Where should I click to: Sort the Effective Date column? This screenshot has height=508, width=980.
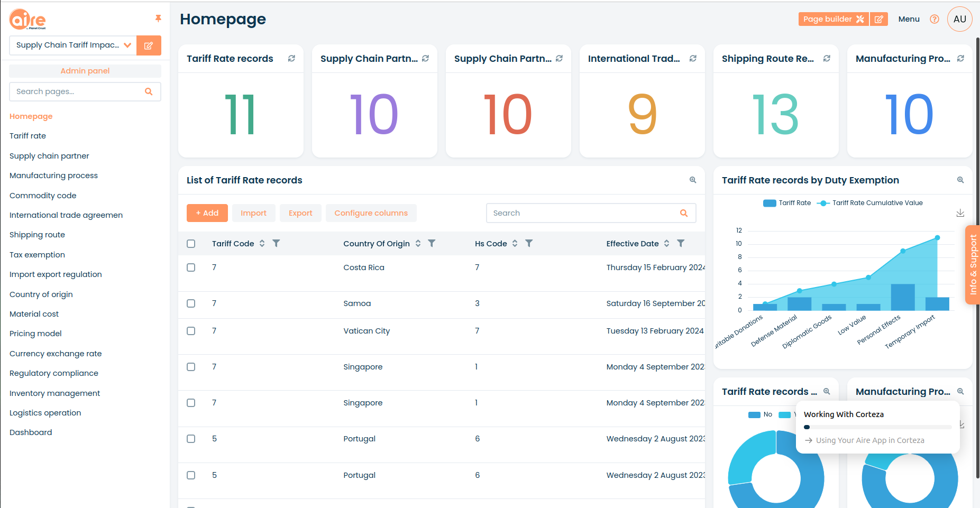tap(666, 243)
